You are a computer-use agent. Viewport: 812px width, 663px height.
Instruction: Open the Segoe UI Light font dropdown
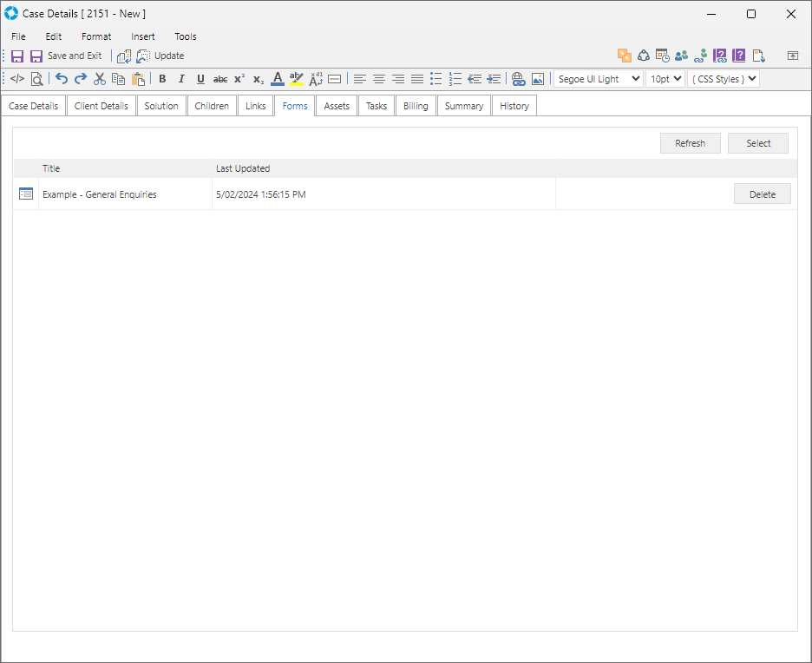[598, 79]
